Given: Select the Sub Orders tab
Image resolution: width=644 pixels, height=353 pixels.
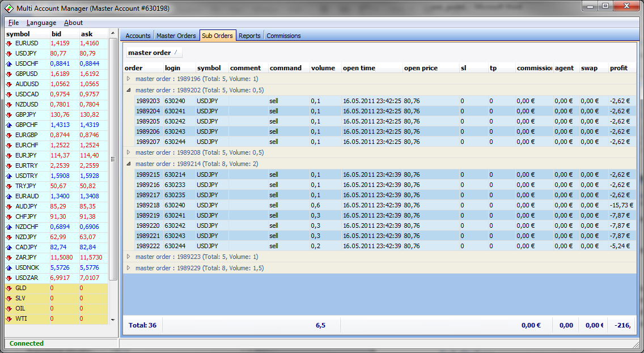Looking at the screenshot, I should pyautogui.click(x=217, y=36).
